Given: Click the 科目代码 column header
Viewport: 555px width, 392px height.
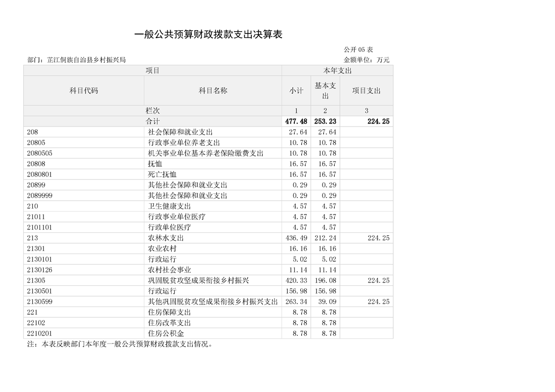Looking at the screenshot, I should tap(84, 90).
